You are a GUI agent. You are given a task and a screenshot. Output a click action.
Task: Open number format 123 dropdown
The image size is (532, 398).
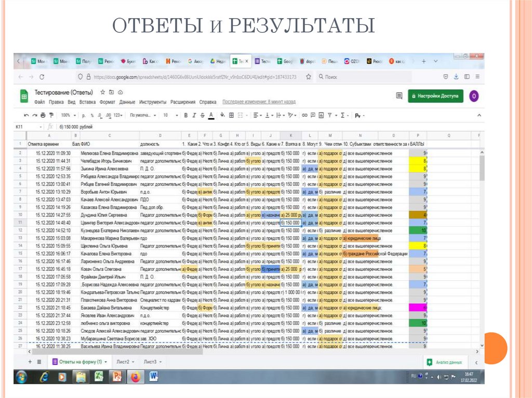pos(118,115)
